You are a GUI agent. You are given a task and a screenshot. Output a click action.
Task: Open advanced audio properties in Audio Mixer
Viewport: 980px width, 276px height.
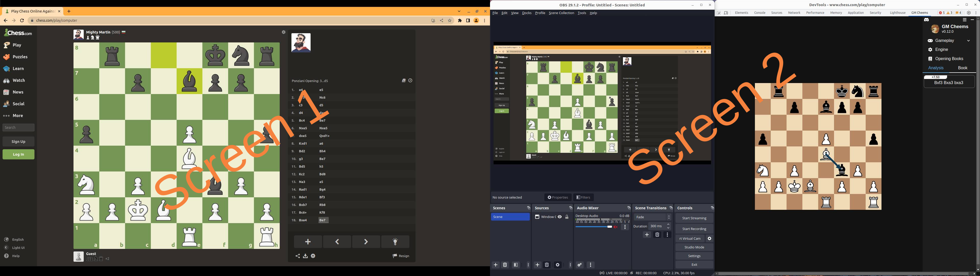[580, 265]
